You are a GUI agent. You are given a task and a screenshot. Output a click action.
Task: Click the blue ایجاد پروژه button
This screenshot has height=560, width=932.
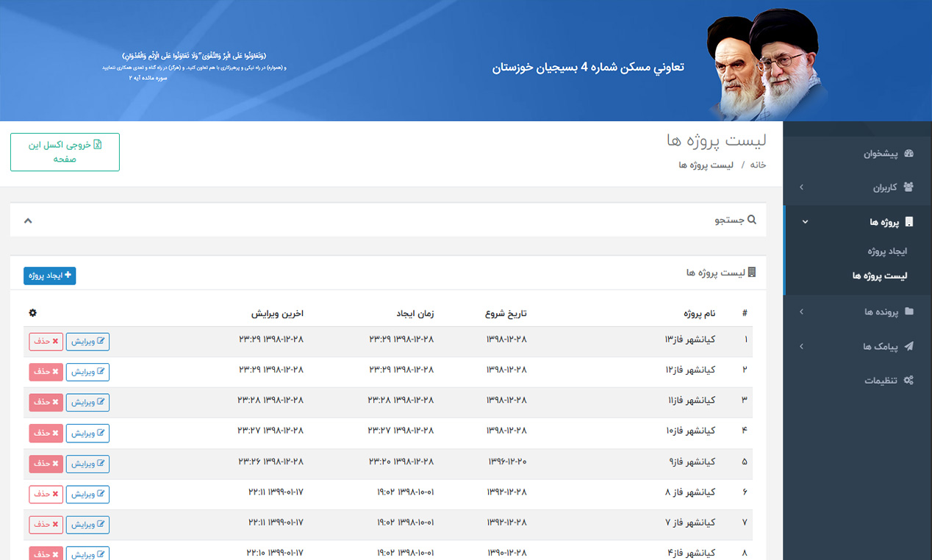coord(50,276)
